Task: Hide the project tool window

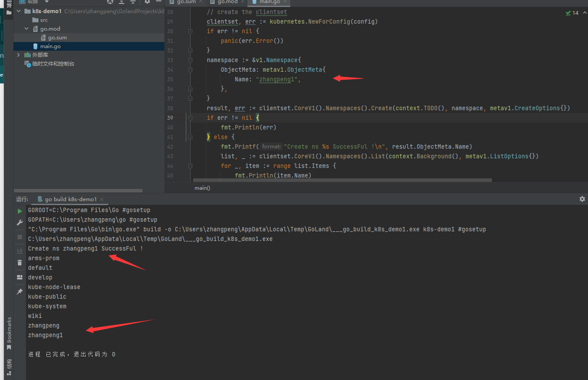Action: click(159, 2)
